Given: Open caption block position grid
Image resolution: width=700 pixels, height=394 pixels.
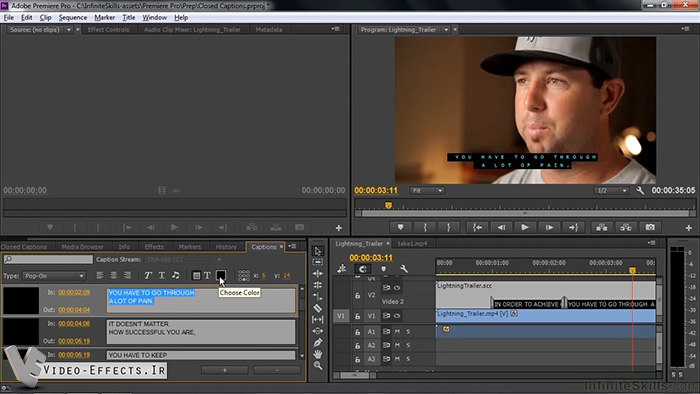Looking at the screenshot, I should click(x=244, y=276).
